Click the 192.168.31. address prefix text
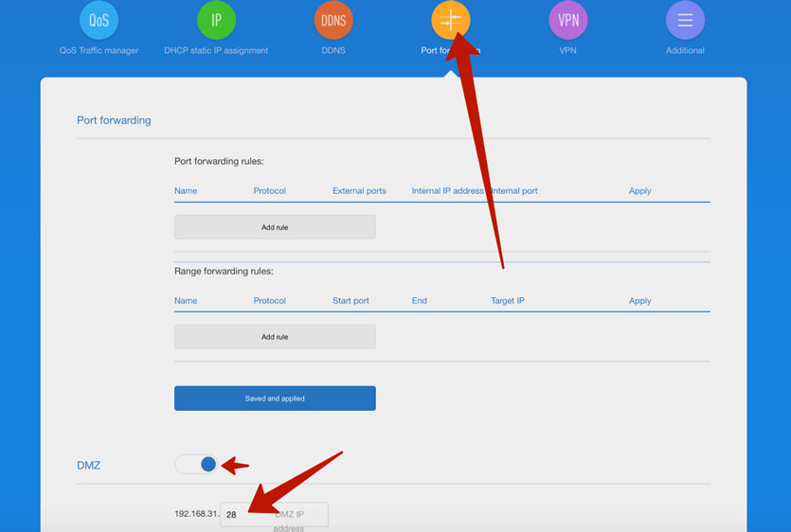The height and width of the screenshot is (532, 791). tap(197, 514)
